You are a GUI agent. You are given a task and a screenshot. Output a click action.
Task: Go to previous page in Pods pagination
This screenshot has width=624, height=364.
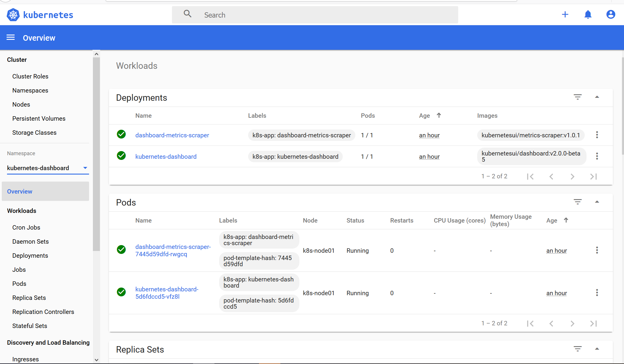click(551, 324)
